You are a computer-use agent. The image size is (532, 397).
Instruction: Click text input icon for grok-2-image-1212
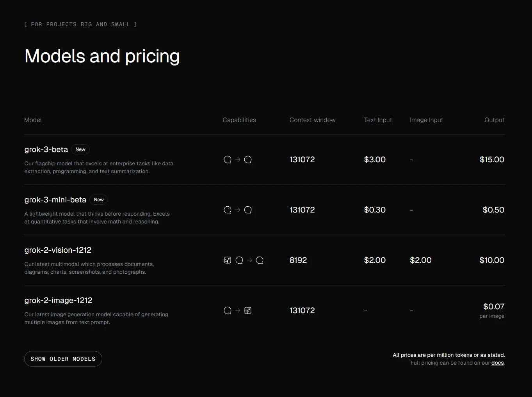click(x=228, y=310)
